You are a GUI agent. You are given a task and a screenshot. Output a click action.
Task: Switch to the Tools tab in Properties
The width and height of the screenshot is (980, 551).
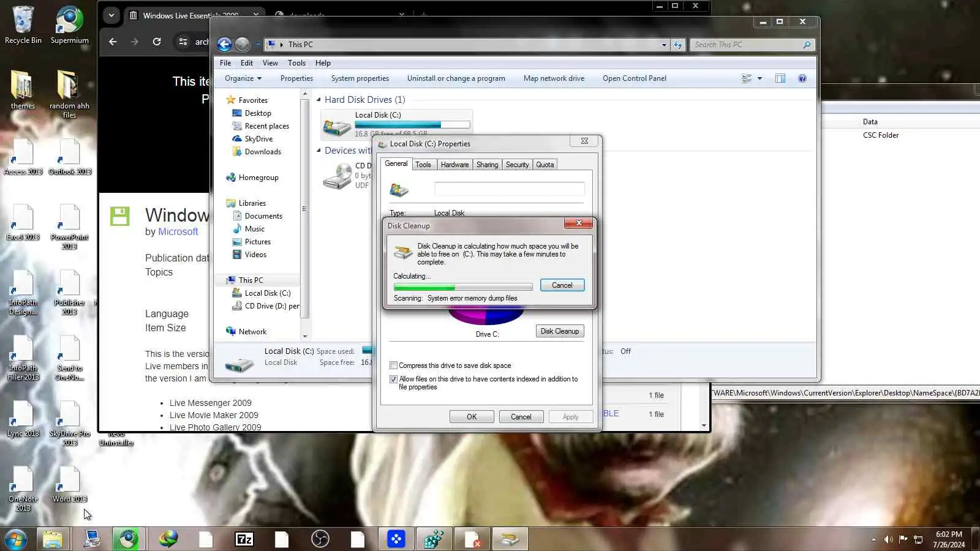423,165
